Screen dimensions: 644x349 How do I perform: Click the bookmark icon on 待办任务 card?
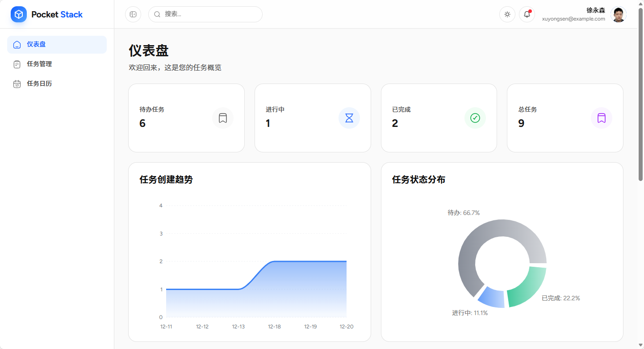(222, 118)
